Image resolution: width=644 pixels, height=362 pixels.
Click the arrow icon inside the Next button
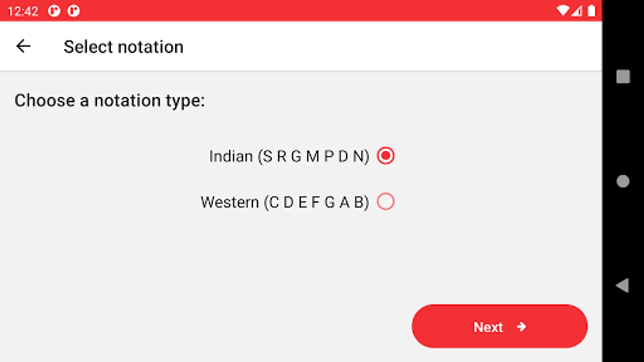tap(521, 327)
